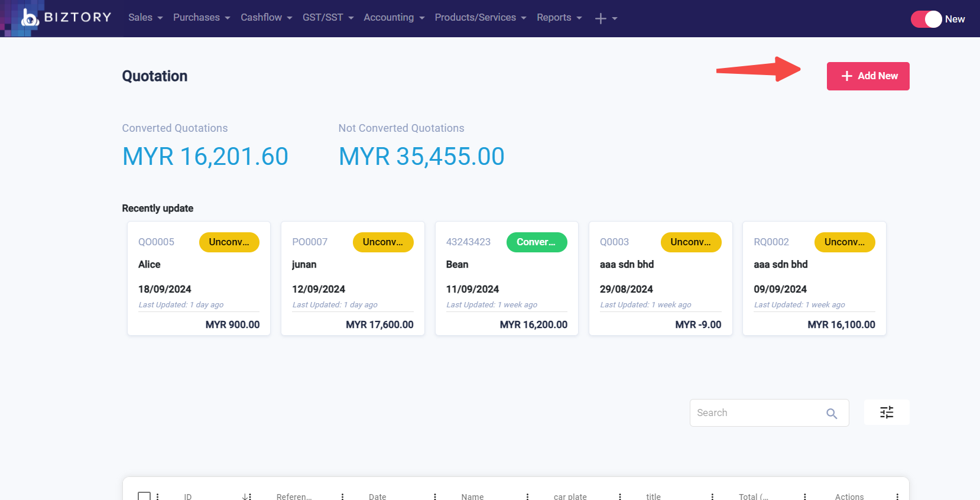This screenshot has height=500, width=980.
Task: Open the QO0005 Alice quotation card
Action: pos(199,278)
